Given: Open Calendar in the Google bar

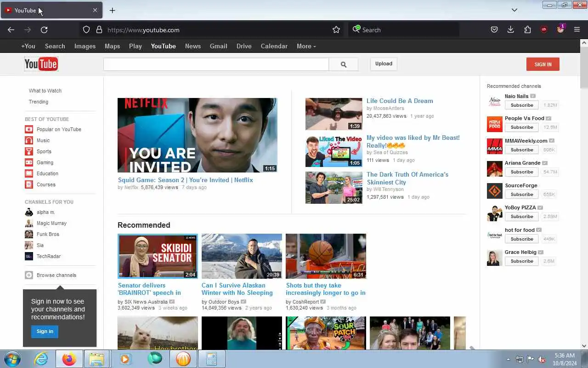Looking at the screenshot, I should (x=274, y=46).
